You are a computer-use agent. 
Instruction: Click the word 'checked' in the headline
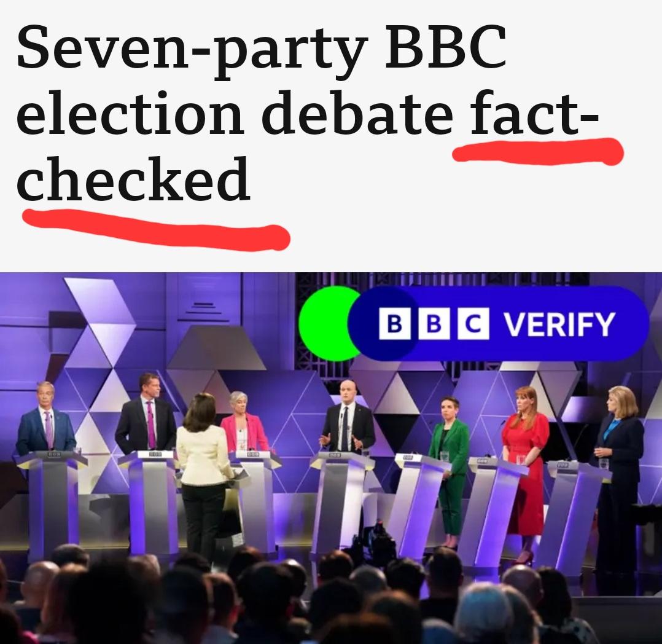click(x=133, y=179)
